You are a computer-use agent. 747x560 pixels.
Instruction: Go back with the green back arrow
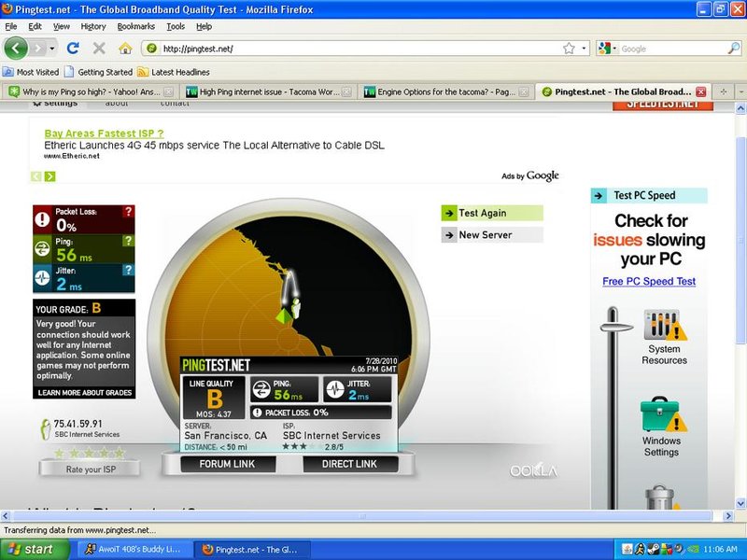point(16,49)
